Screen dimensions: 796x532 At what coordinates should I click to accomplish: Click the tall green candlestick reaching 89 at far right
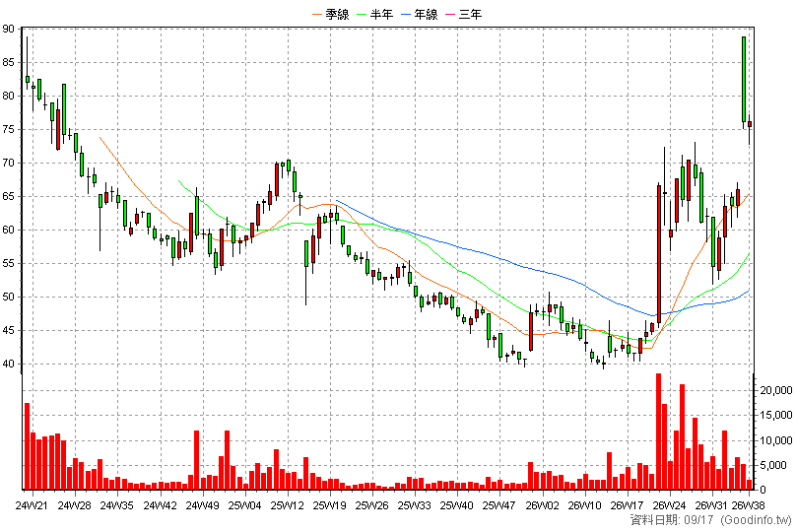[744, 79]
